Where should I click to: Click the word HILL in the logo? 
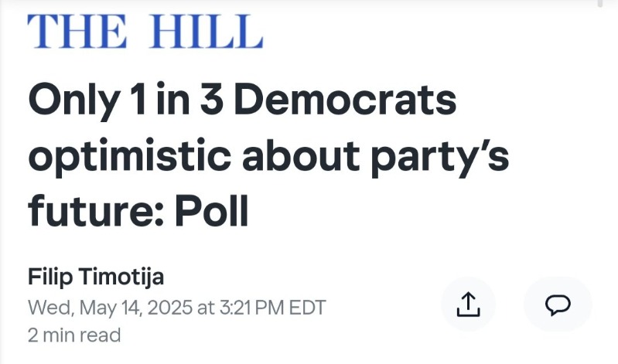tap(204, 32)
